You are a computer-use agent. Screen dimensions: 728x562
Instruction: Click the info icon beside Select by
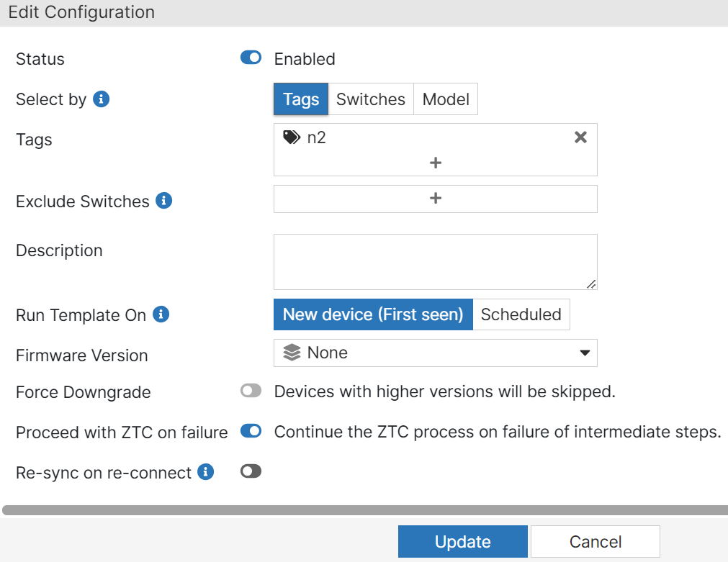pyautogui.click(x=102, y=99)
